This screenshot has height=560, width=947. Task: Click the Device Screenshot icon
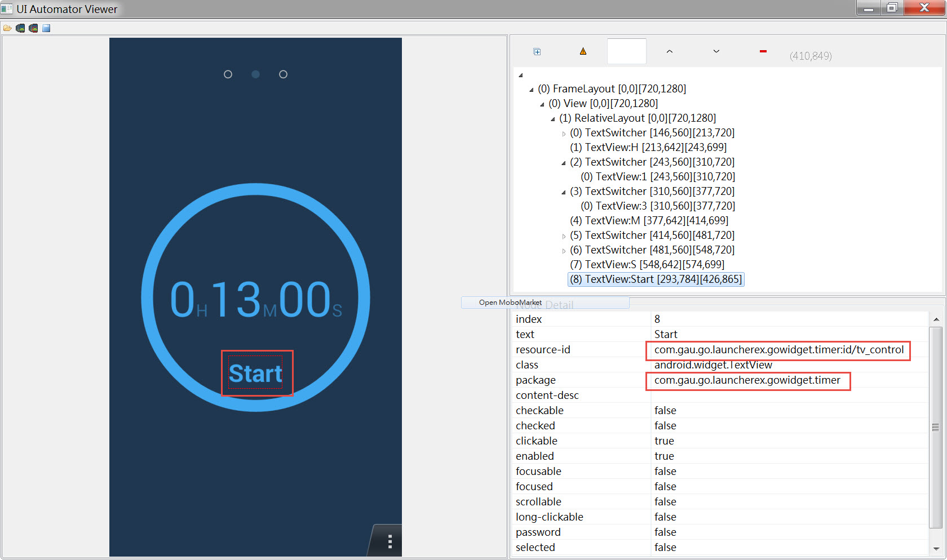coord(20,28)
